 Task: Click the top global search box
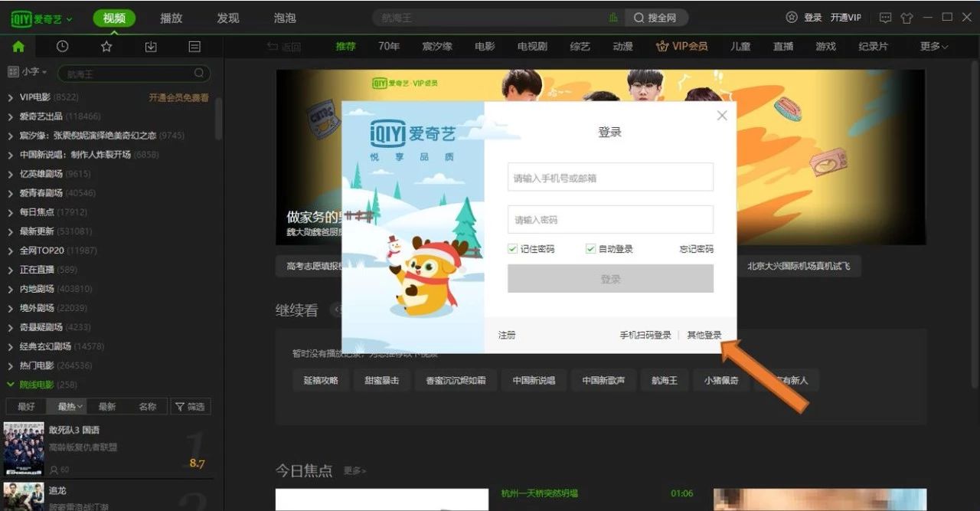point(498,18)
